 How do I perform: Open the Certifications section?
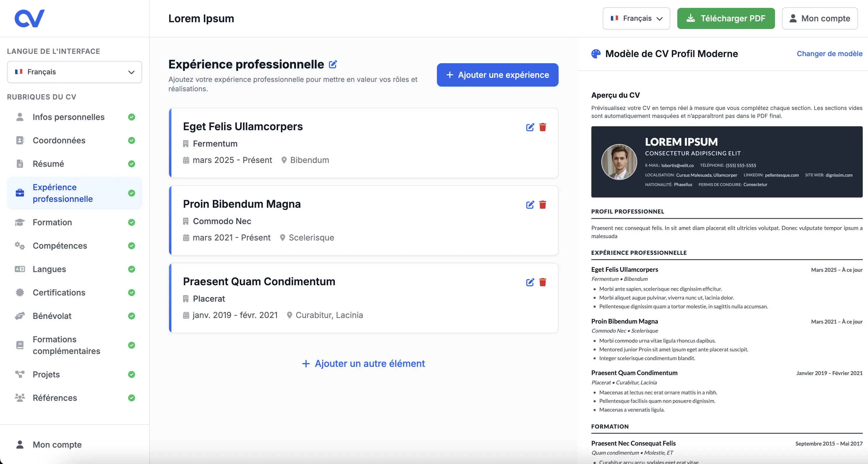[59, 293]
